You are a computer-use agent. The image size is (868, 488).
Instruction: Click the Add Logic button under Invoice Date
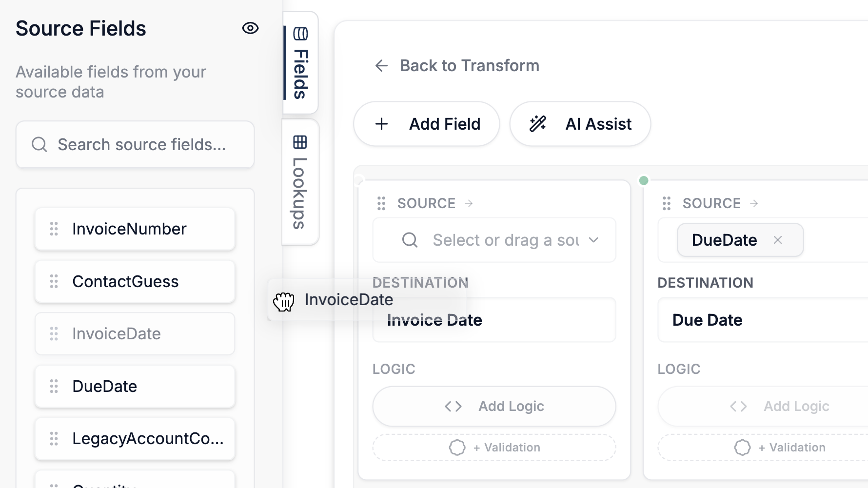pos(494,406)
